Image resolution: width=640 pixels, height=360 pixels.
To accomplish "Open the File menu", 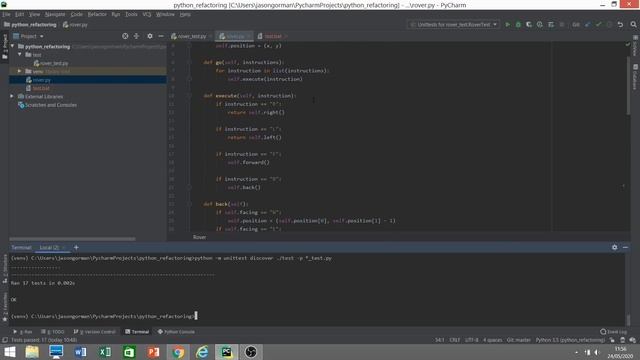I will pos(6,14).
